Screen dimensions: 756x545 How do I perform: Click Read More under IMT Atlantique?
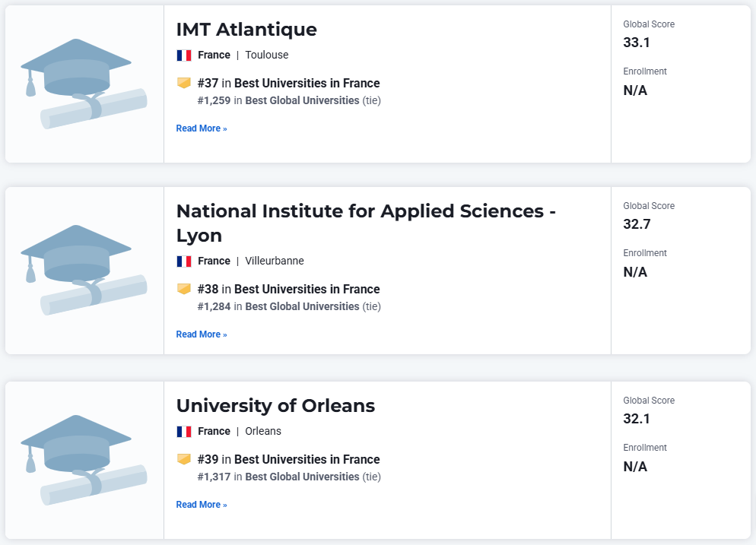(x=202, y=128)
